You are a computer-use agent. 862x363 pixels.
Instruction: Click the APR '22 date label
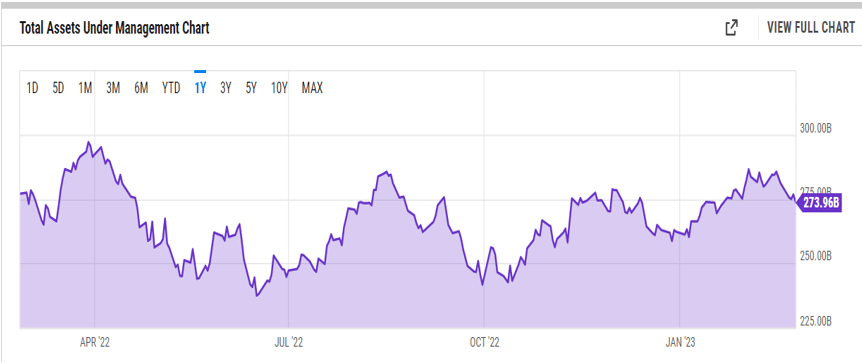[95, 342]
